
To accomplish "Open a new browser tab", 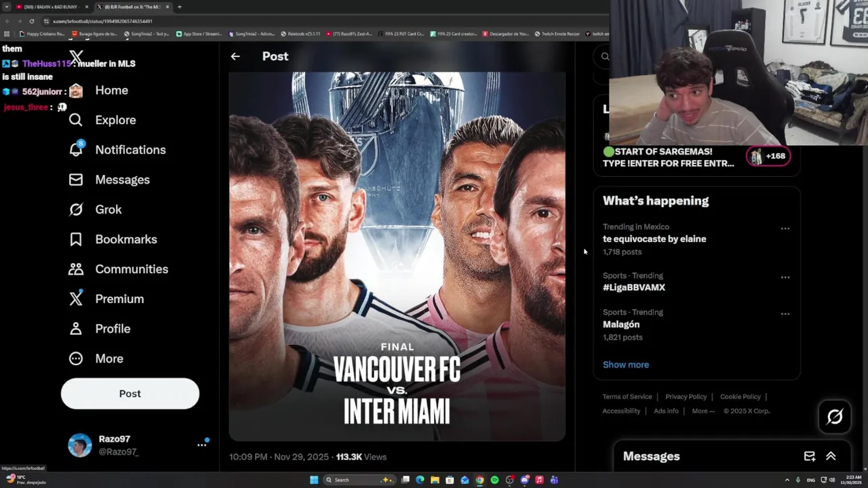I will point(179,7).
